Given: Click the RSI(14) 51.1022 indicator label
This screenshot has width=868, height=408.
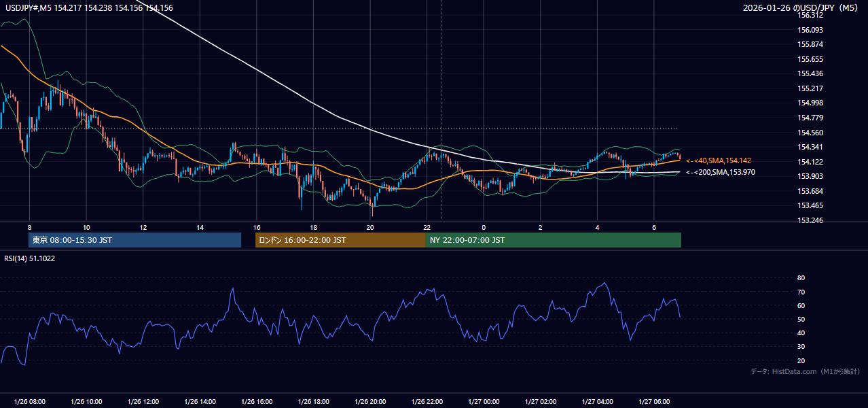Looking at the screenshot, I should tap(30, 258).
